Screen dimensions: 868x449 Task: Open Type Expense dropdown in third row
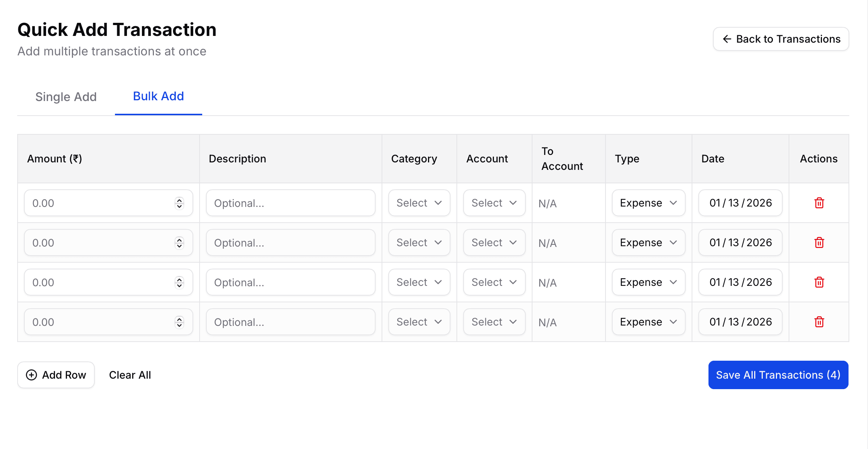coord(648,282)
